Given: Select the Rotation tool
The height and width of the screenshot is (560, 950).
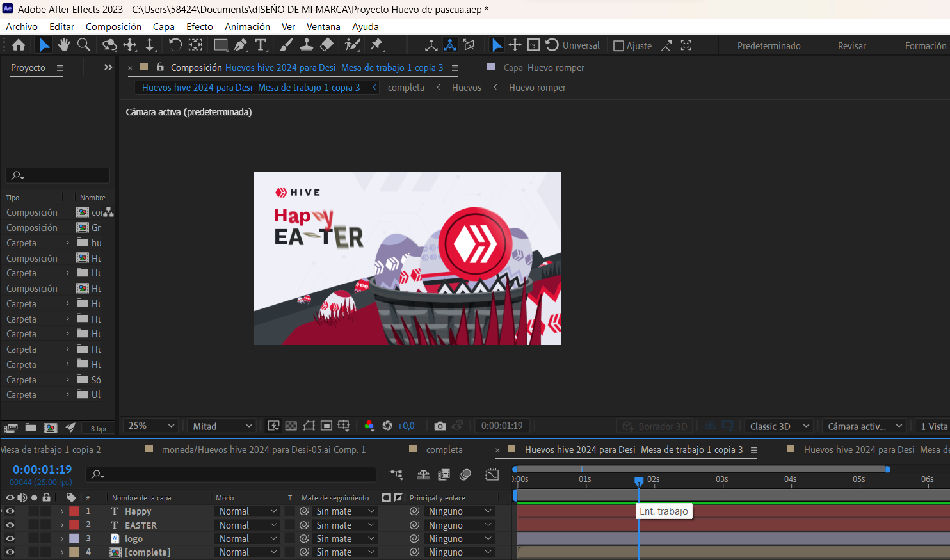Looking at the screenshot, I should tap(175, 45).
